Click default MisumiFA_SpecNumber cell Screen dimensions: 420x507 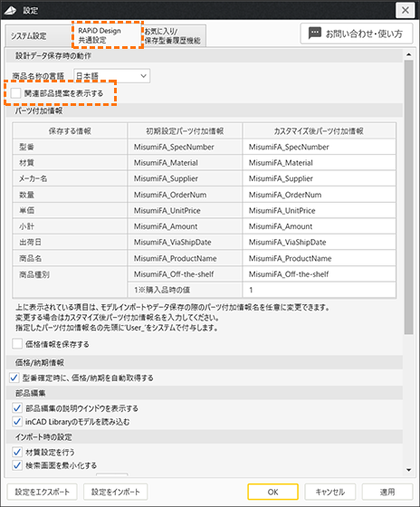[x=185, y=147]
